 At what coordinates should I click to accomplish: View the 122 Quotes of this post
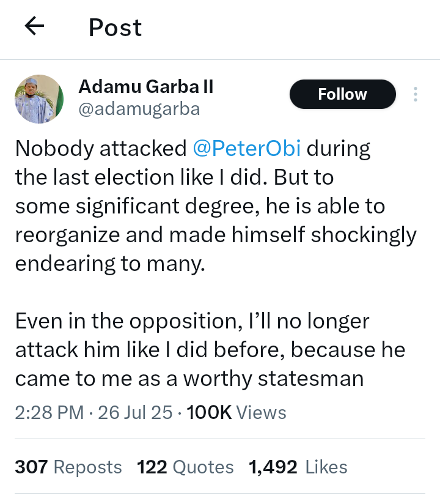(187, 467)
